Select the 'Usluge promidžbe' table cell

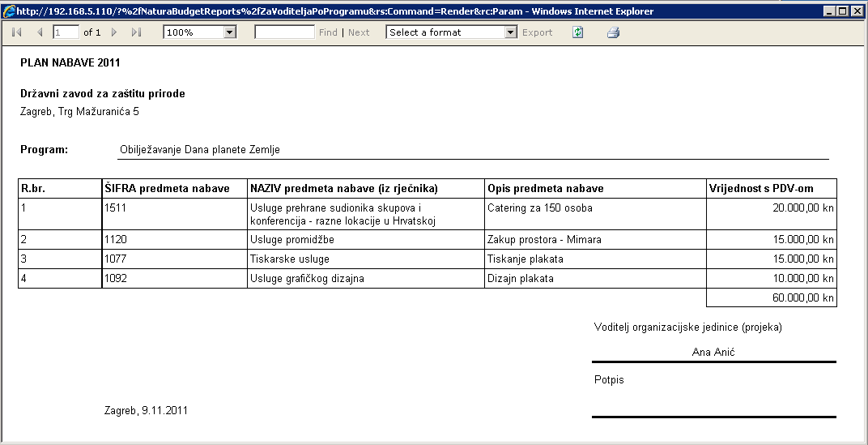(x=365, y=240)
